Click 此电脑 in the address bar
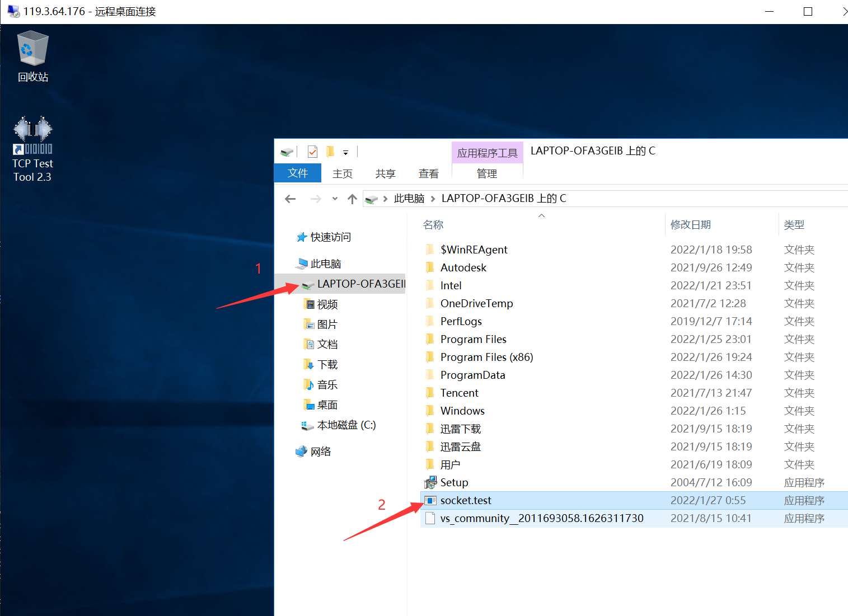The height and width of the screenshot is (616, 848). pyautogui.click(x=409, y=199)
